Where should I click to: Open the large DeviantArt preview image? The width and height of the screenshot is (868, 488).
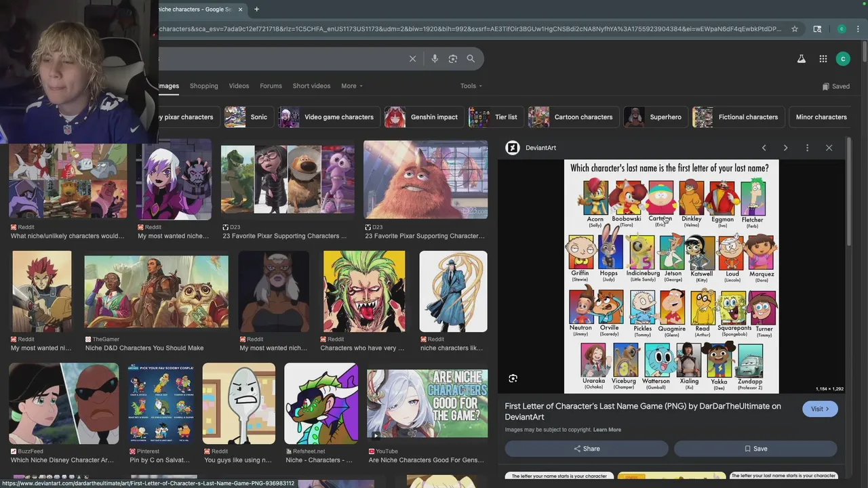671,277
